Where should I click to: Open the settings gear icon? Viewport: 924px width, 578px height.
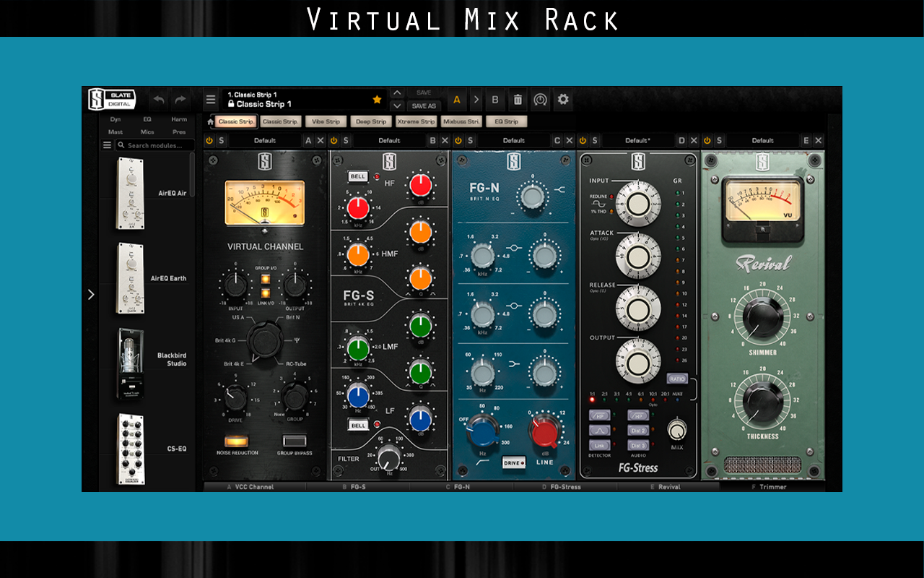coord(563,100)
